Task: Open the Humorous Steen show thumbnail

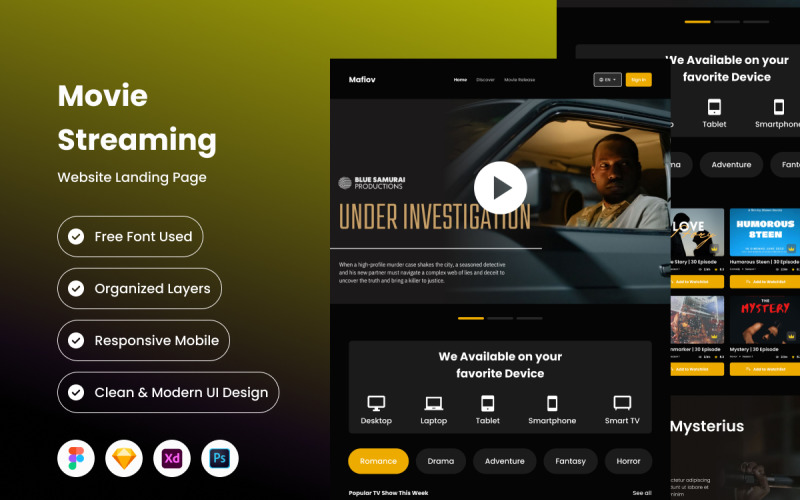Action: pyautogui.click(x=765, y=234)
